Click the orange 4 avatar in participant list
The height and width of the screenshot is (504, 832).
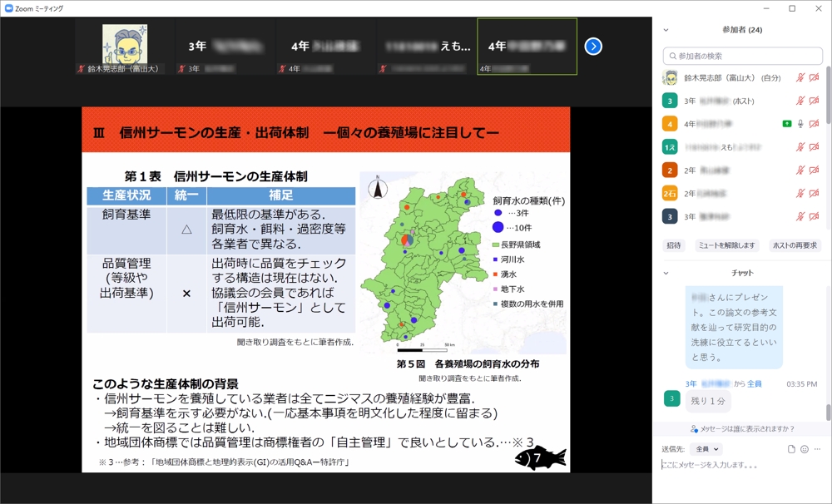[x=670, y=124]
